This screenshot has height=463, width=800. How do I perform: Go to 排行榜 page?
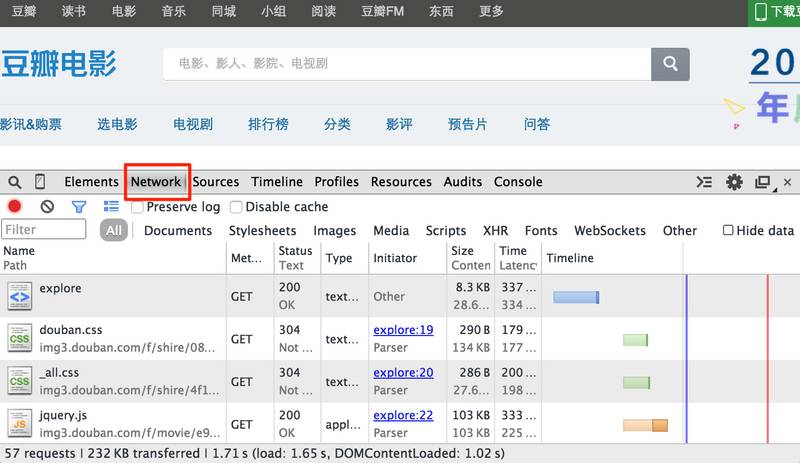click(x=268, y=124)
